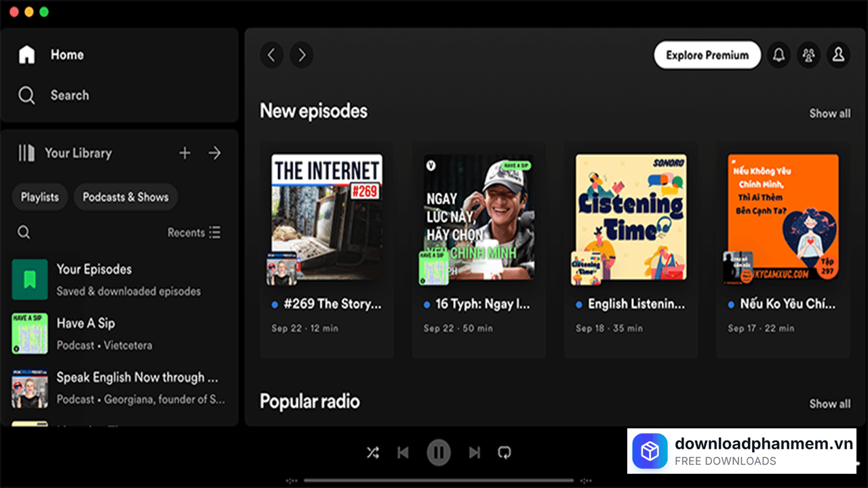Navigate back with the left arrow
868x488 pixels.
271,55
